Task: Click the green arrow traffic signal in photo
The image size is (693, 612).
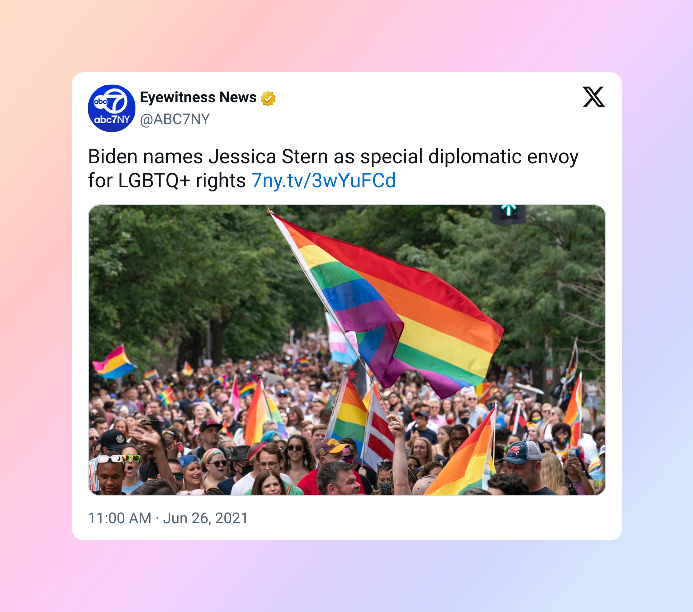Action: pyautogui.click(x=509, y=214)
